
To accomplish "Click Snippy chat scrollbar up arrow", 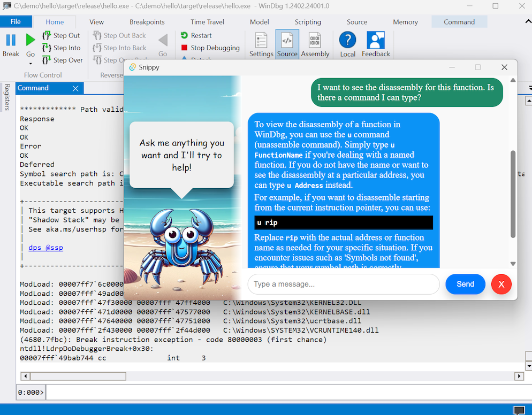I will click(x=513, y=80).
